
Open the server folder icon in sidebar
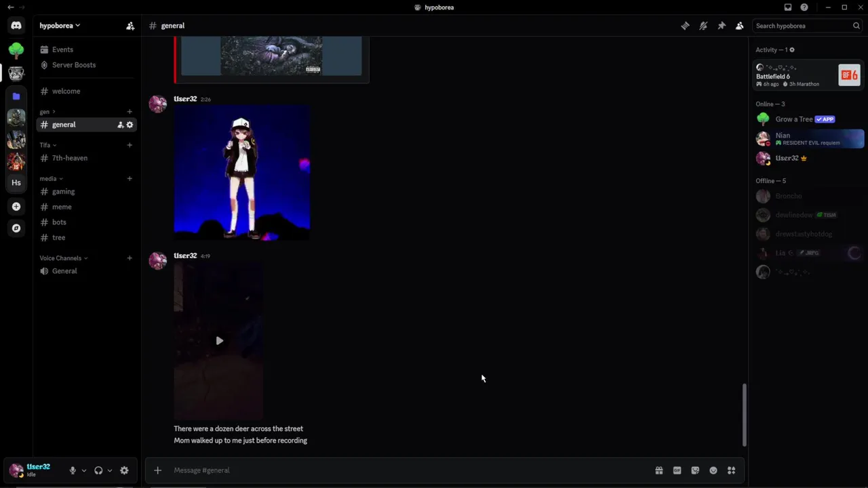[x=16, y=96]
